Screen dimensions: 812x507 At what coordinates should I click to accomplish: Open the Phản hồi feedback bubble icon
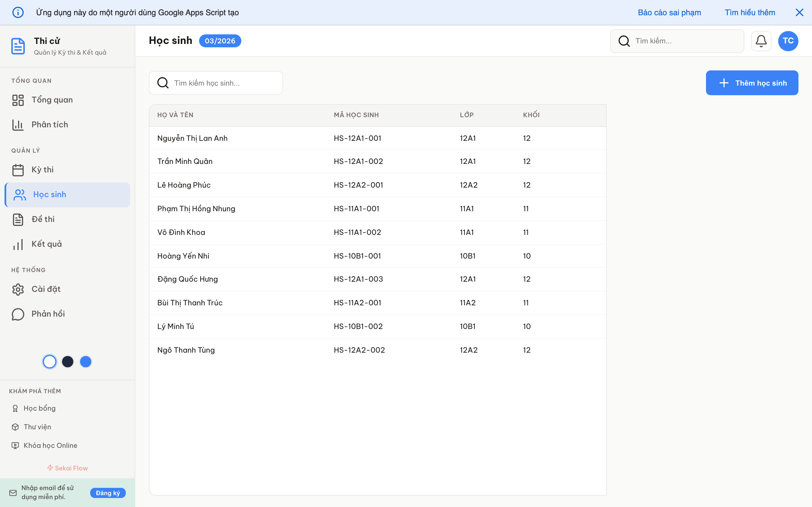(x=18, y=314)
